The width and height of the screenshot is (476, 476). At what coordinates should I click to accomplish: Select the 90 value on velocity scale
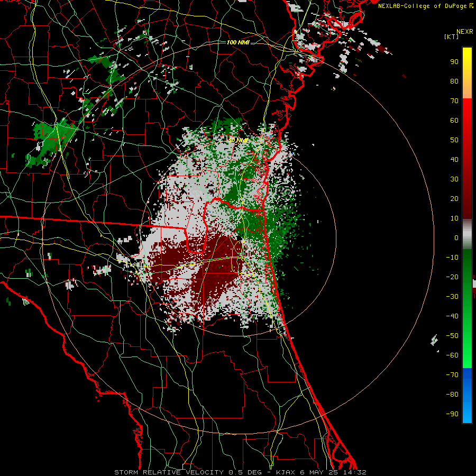point(454,62)
